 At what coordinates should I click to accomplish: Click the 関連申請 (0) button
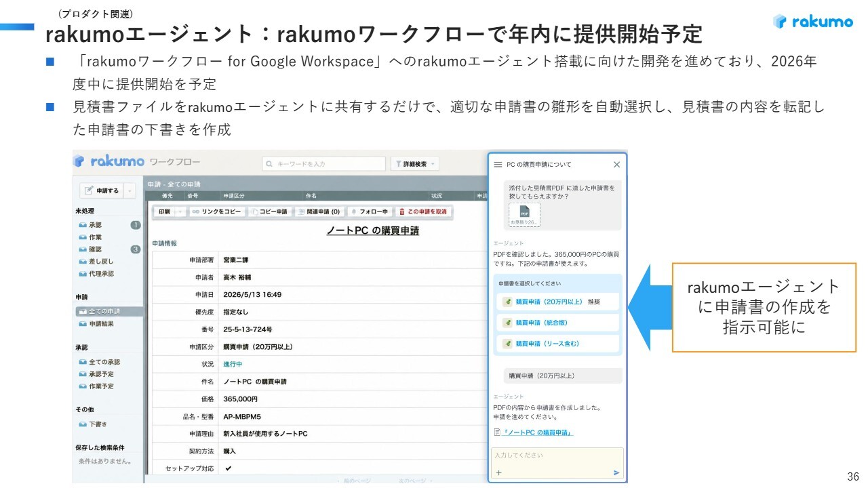pyautogui.click(x=319, y=211)
